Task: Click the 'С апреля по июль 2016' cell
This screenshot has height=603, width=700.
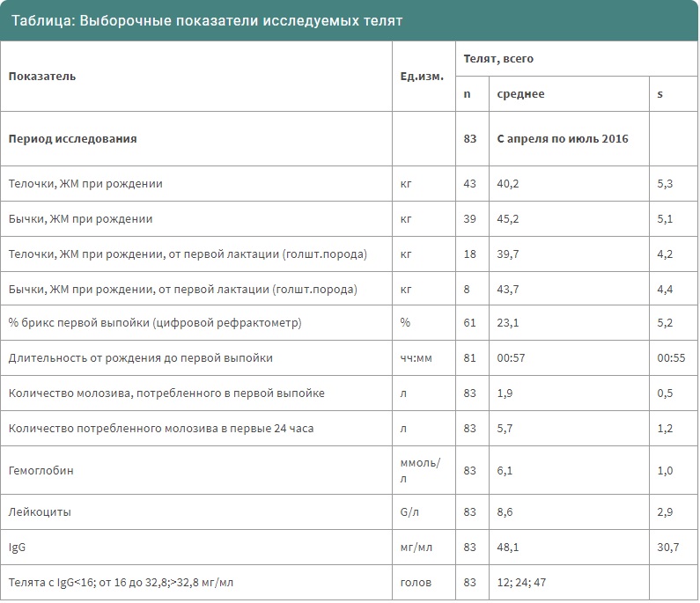Action: coord(563,139)
